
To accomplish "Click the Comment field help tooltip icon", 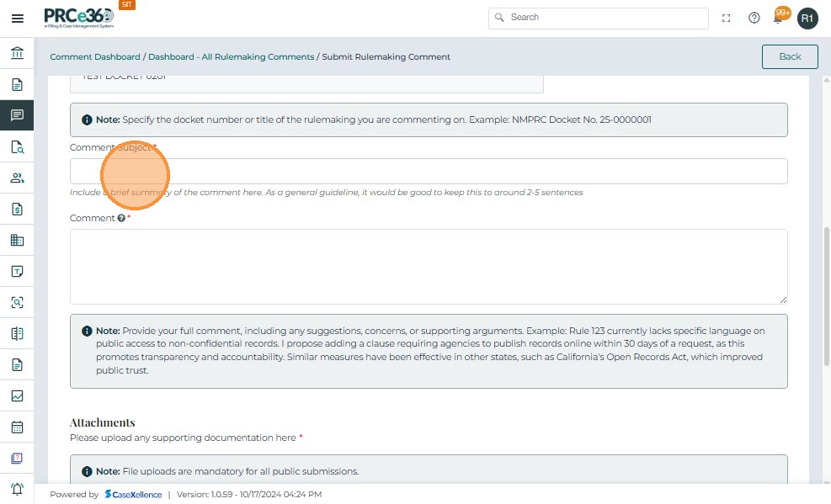I will point(121,218).
